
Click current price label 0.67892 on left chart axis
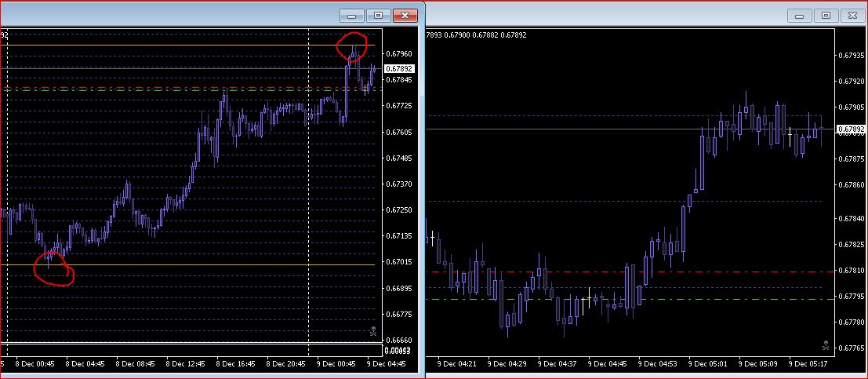(x=398, y=69)
